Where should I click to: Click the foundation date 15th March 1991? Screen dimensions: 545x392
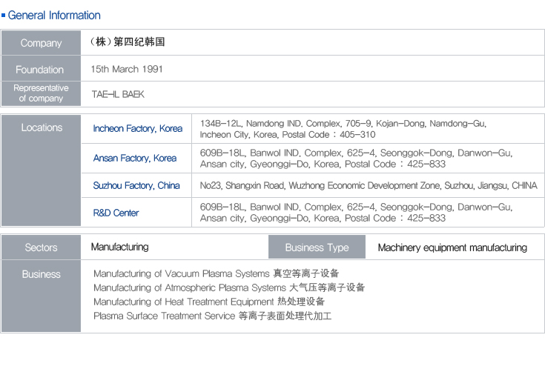point(127,69)
